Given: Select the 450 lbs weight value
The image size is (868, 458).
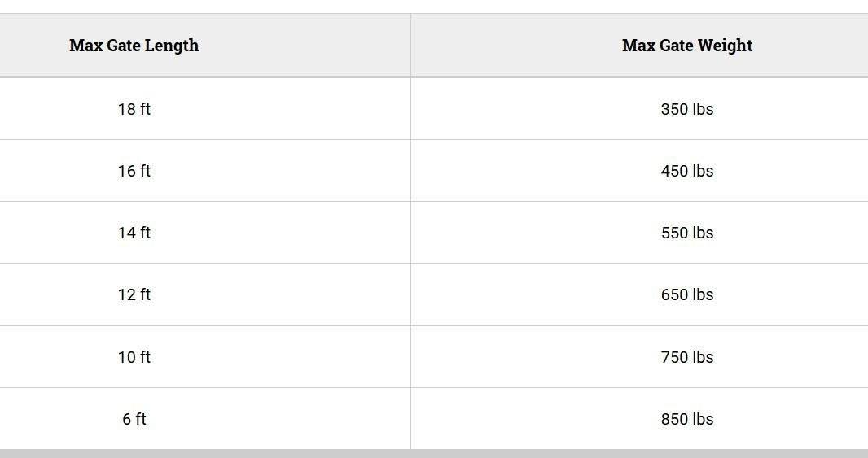Looking at the screenshot, I should pyautogui.click(x=686, y=171).
